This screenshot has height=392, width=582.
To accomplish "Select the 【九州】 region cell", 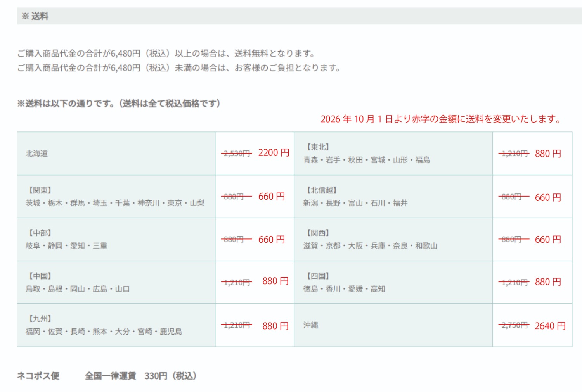I will (116, 325).
